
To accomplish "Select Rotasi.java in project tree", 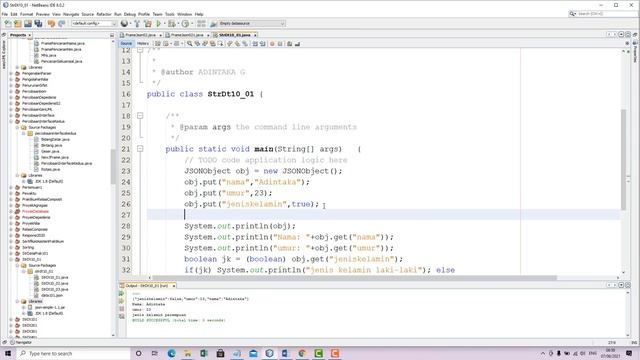I will click(x=50, y=169).
